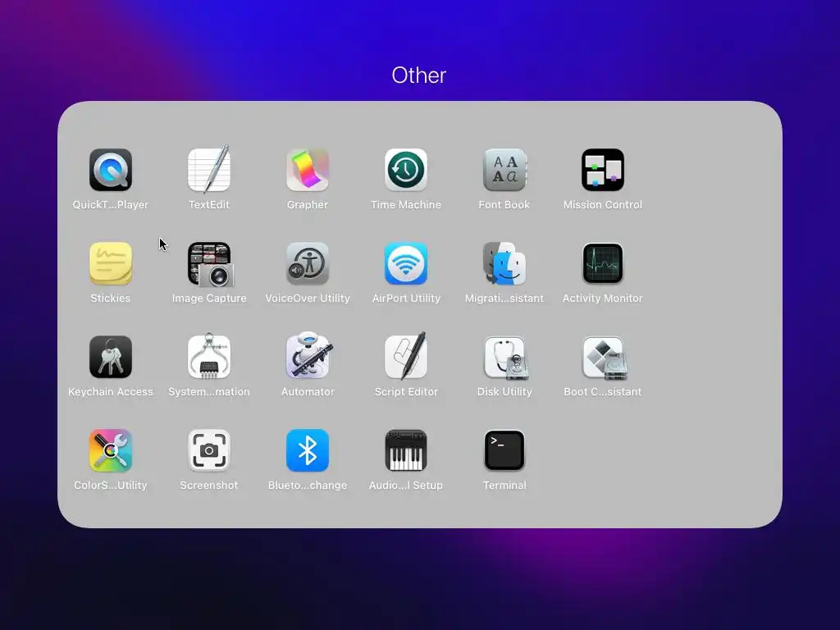Open Keychain Access icon
840x630 pixels.
click(x=111, y=357)
